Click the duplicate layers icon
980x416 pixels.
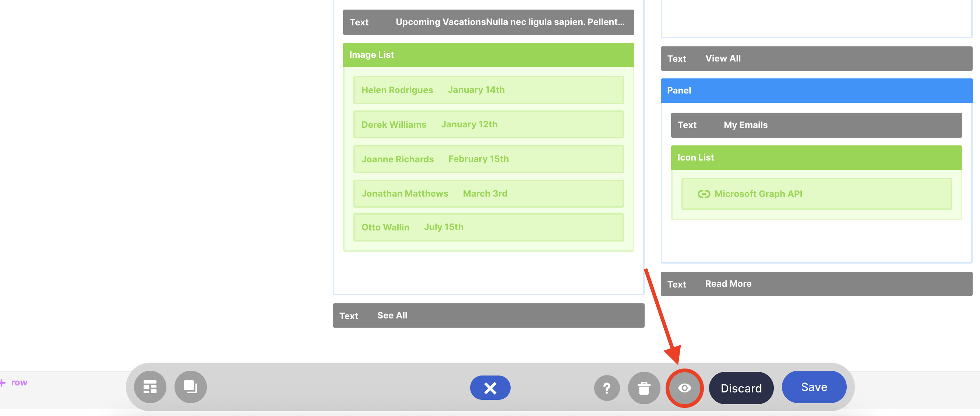190,387
